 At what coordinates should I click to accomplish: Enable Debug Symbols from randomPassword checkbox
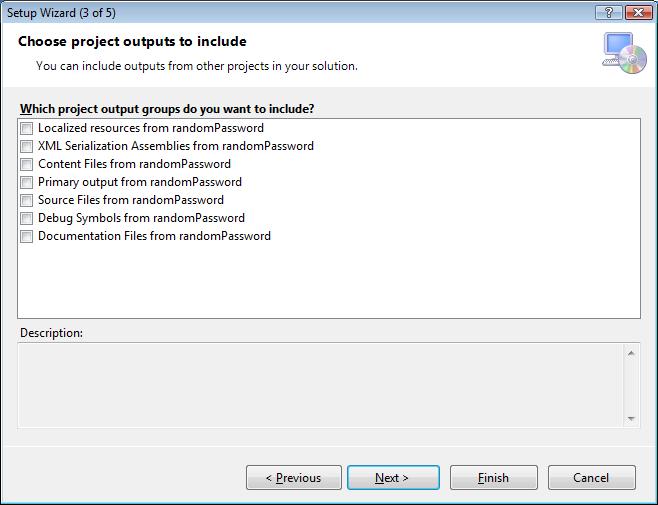[x=26, y=218]
